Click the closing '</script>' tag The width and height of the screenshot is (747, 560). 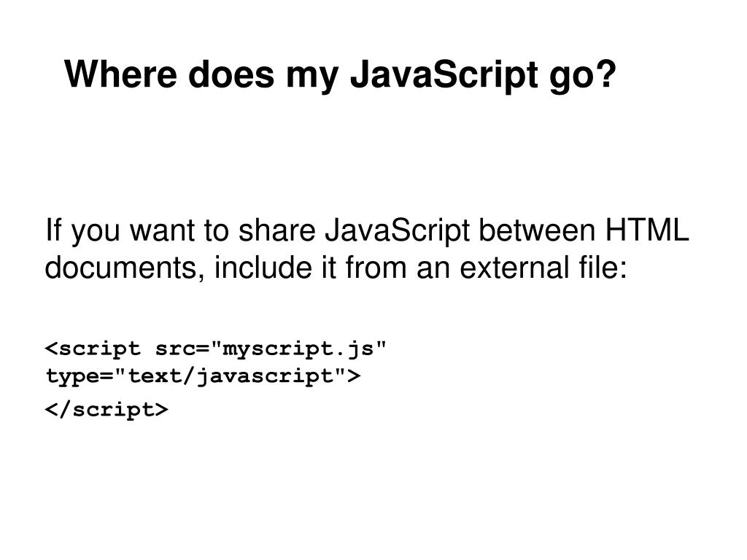click(x=107, y=410)
